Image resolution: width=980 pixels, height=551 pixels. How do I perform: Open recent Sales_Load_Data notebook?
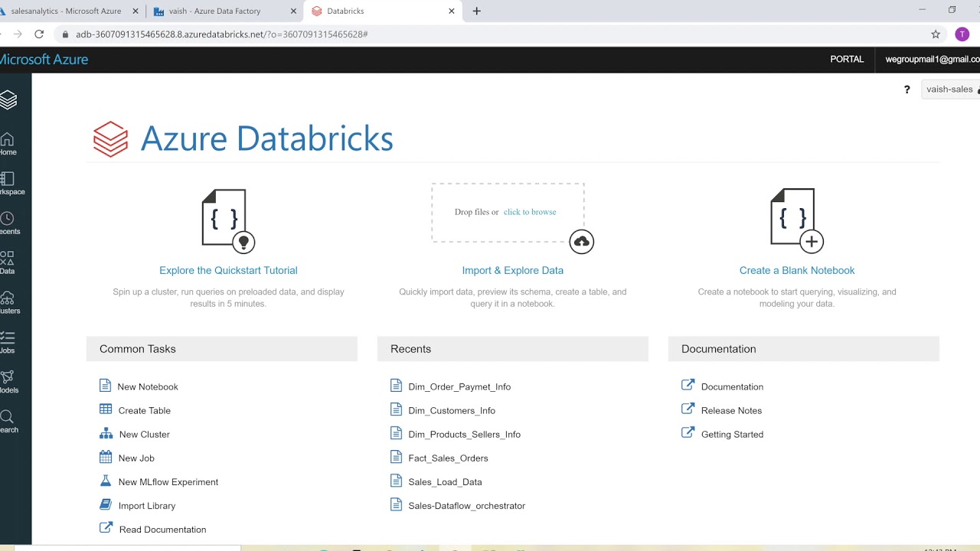pyautogui.click(x=445, y=481)
